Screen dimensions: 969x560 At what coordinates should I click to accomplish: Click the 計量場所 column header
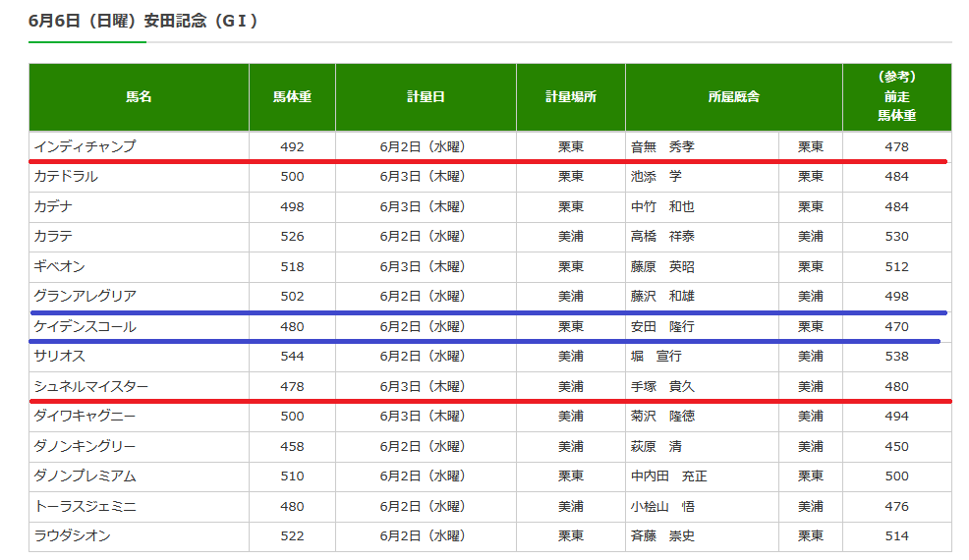click(x=571, y=97)
